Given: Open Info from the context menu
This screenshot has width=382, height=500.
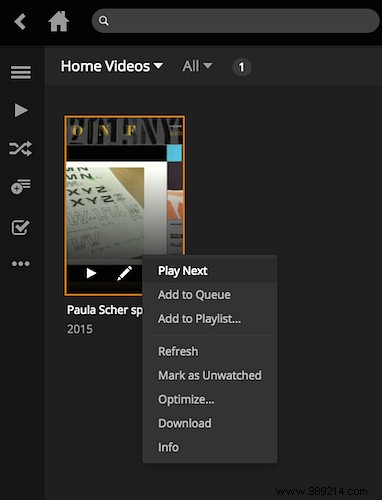Looking at the screenshot, I should click(210, 447).
